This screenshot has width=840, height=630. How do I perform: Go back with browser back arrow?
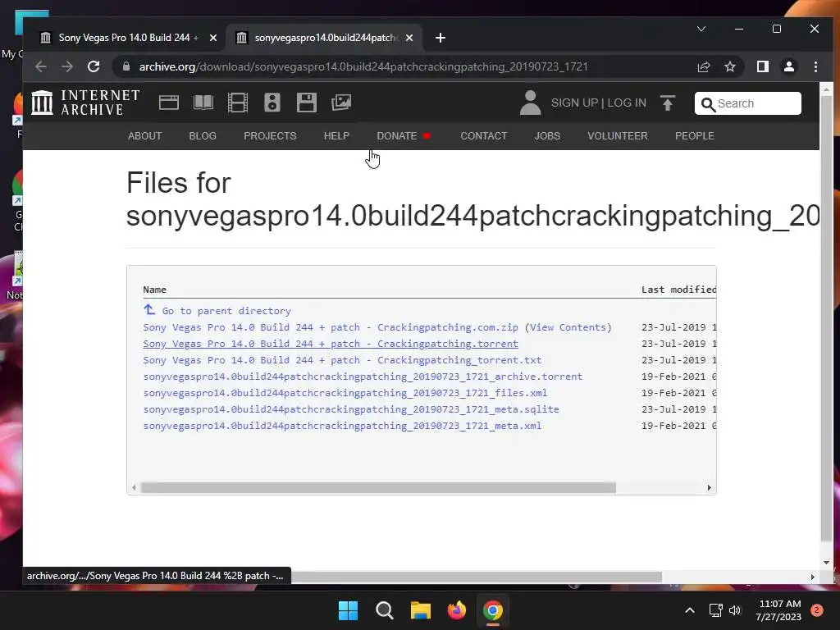[41, 66]
